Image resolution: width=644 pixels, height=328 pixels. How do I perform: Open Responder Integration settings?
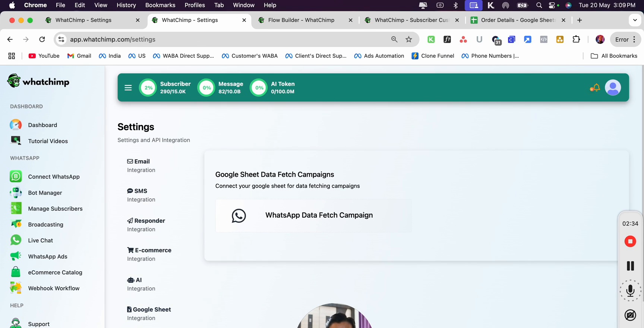click(x=146, y=225)
